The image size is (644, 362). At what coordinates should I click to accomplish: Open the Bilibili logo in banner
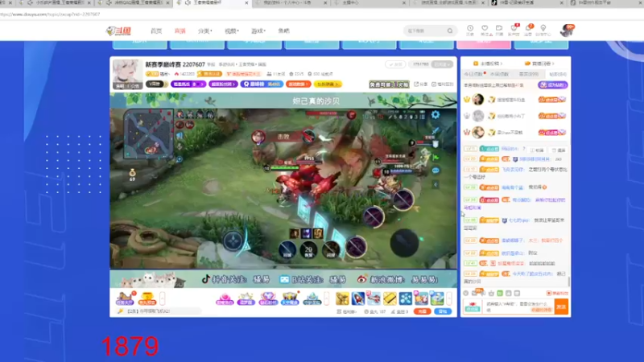(x=284, y=279)
